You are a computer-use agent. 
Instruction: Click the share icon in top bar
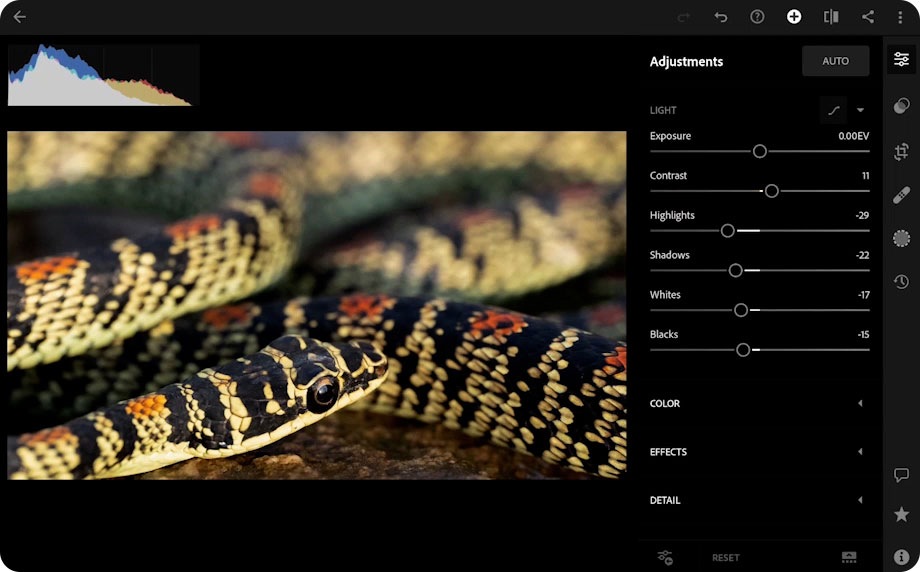pyautogui.click(x=868, y=16)
